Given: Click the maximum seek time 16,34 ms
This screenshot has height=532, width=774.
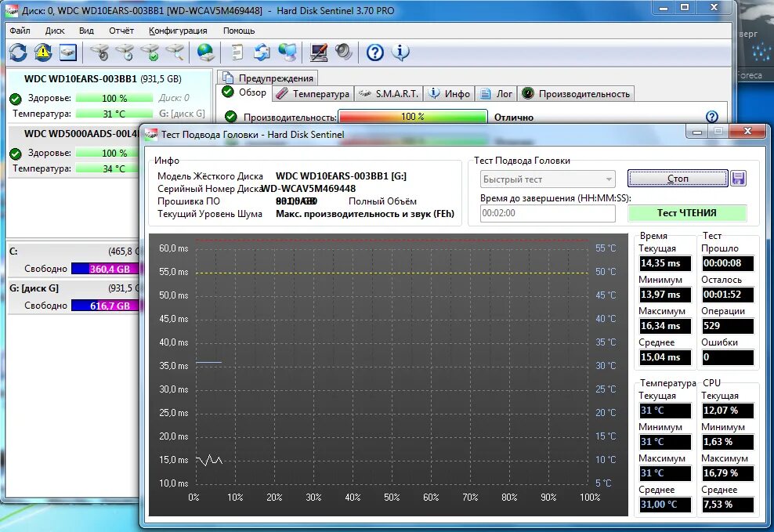Looking at the screenshot, I should point(665,326).
